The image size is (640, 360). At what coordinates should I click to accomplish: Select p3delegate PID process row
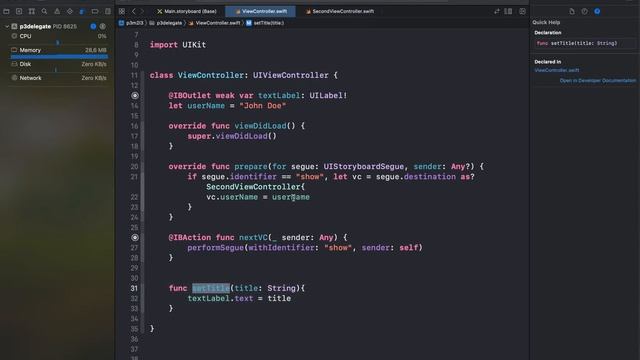[x=56, y=26]
